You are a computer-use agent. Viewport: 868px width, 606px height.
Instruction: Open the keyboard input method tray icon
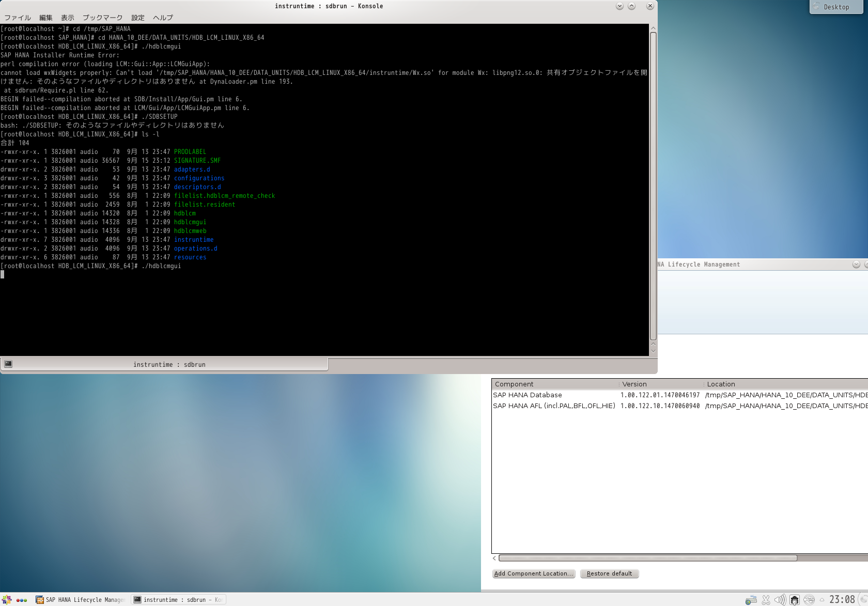click(751, 600)
